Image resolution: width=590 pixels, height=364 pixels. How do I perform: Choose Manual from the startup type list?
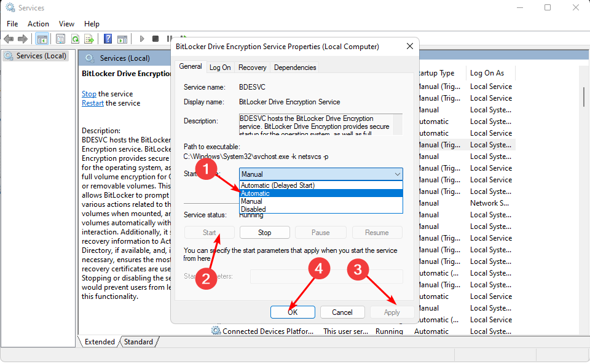(x=321, y=201)
